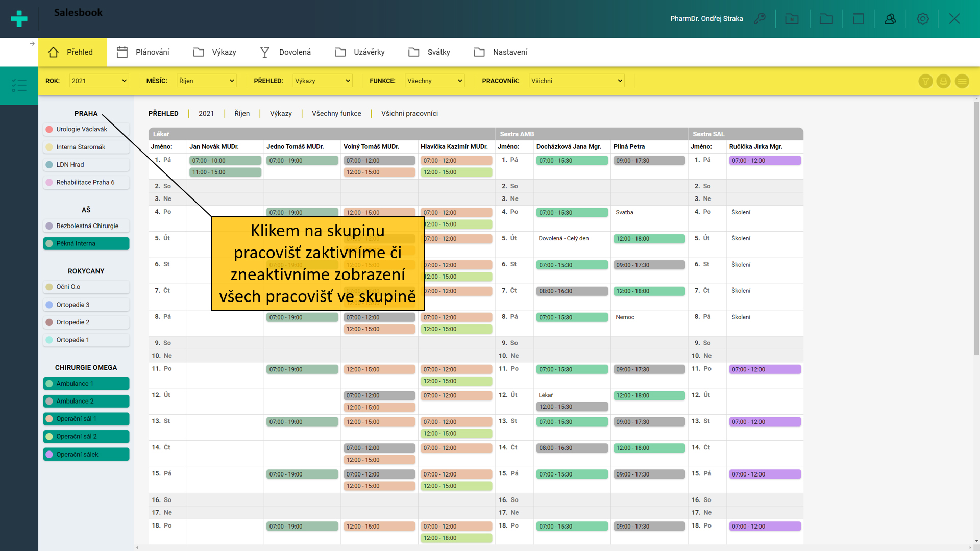980x551 pixels.
Task: Click purple 07:00-12:00 shift on 1. Pá
Action: [x=764, y=160]
